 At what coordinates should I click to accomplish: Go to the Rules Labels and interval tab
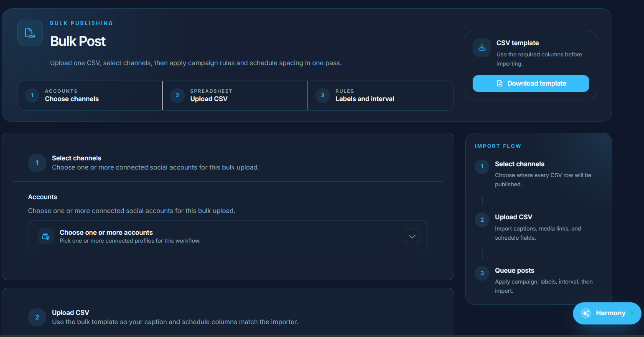[380, 96]
